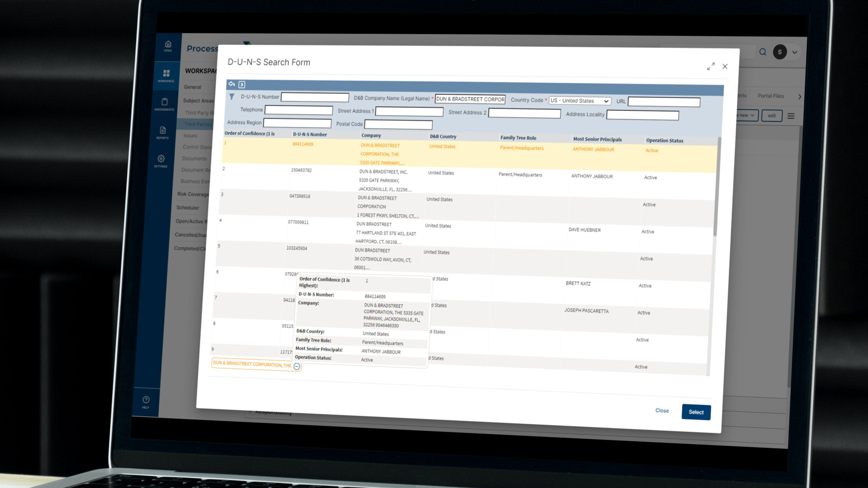The image size is (868, 488).
Task: Click the expand/maximize dialog icon
Action: click(x=711, y=66)
